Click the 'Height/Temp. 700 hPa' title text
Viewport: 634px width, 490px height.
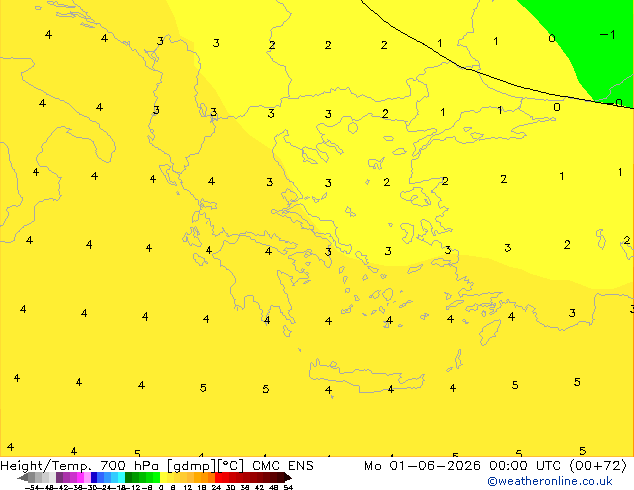(x=80, y=466)
